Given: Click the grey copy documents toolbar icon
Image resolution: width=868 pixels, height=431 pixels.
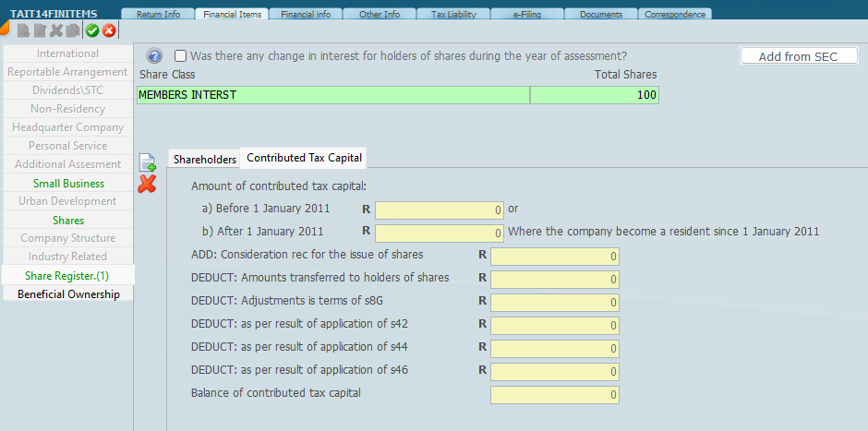Looking at the screenshot, I should point(72,30).
